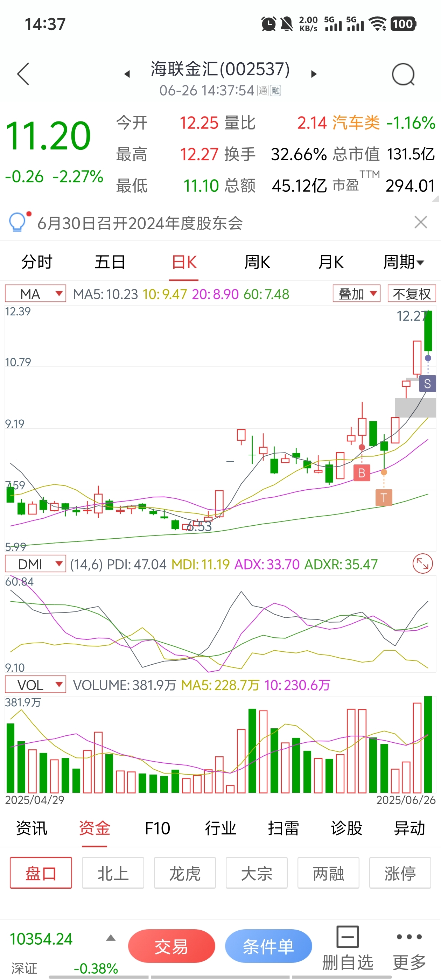Switch to the 分时 tab

[37, 262]
